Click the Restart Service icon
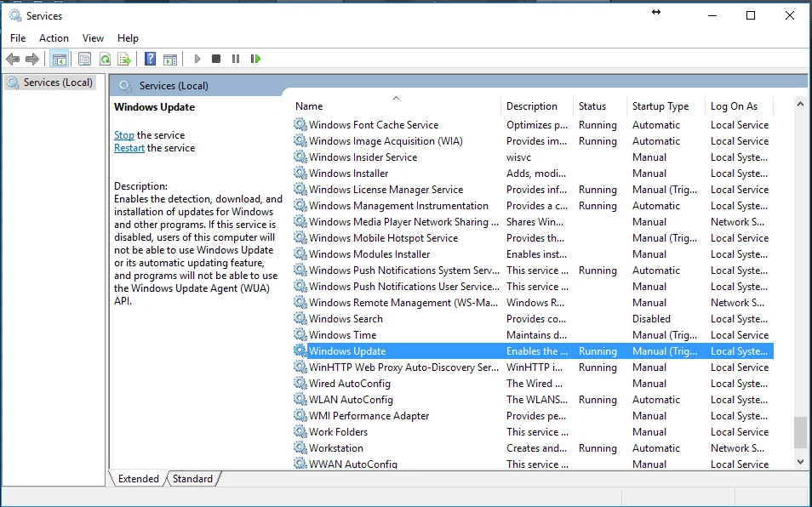The width and height of the screenshot is (812, 507). (x=255, y=59)
